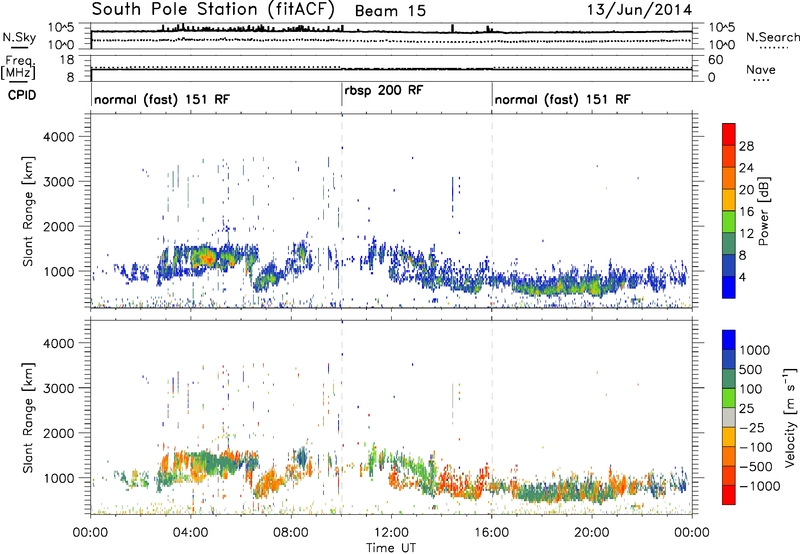
Task: Select the "Beam 15" label in header
Action: tap(390, 11)
